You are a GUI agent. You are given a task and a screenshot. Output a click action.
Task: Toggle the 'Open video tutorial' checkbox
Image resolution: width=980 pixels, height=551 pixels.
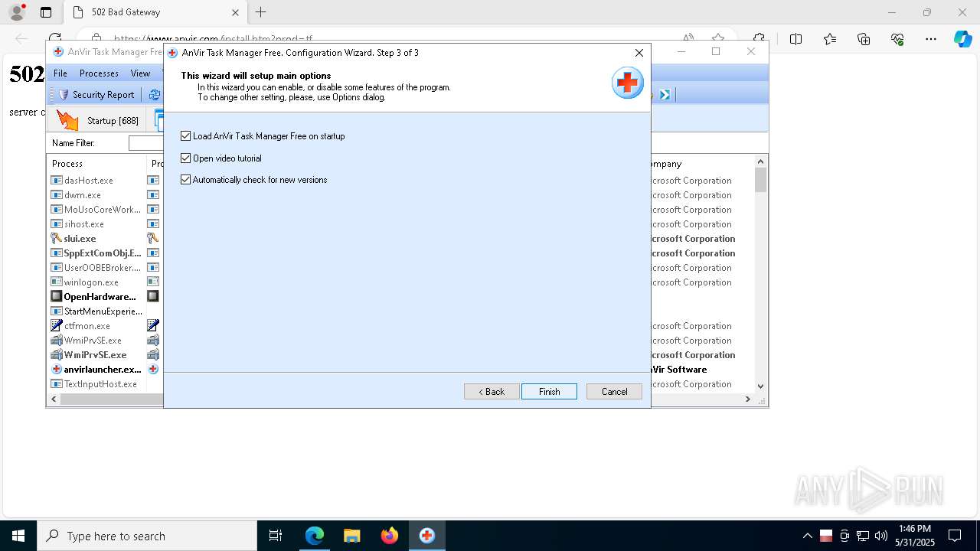[x=185, y=158]
